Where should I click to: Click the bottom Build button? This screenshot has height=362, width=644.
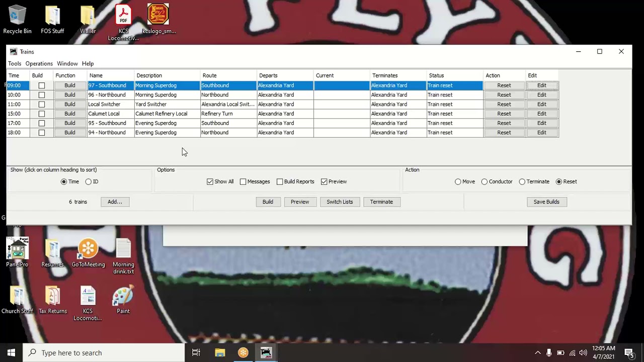click(x=268, y=202)
